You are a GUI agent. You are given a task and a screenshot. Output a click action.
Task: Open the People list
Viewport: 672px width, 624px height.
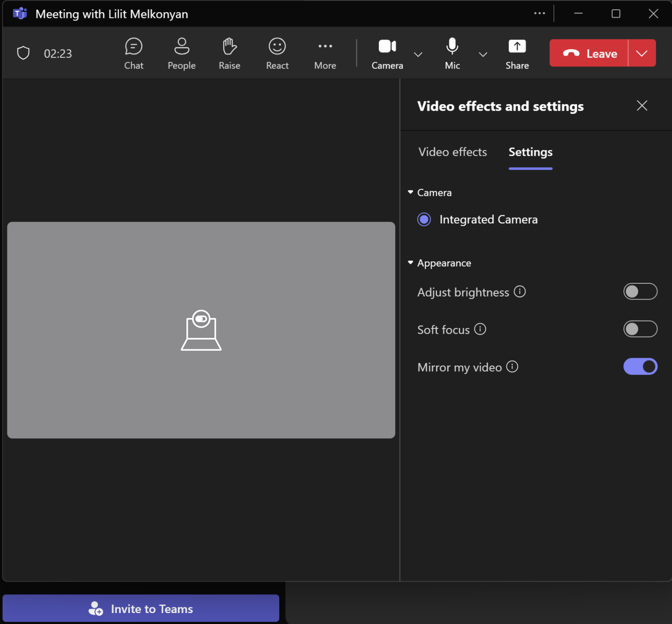click(181, 52)
